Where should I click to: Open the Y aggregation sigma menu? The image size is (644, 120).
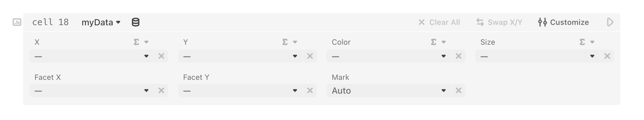[x=289, y=42]
